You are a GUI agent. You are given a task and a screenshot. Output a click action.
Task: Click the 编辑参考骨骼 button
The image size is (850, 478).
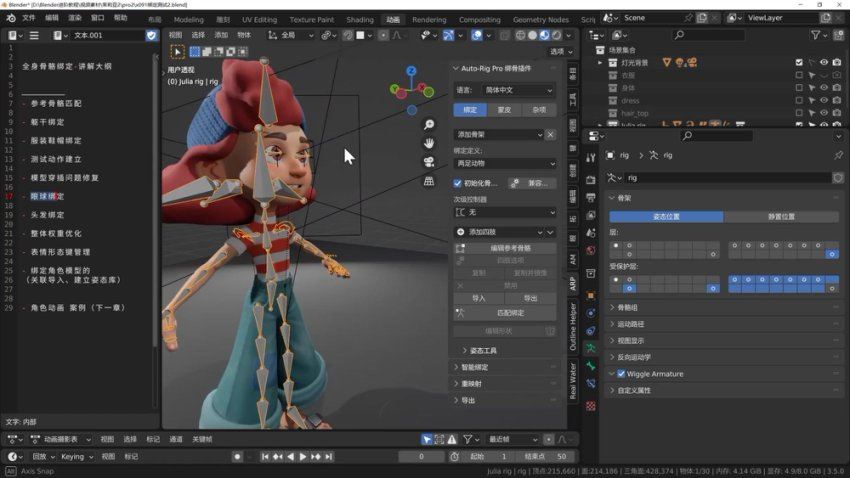505,248
